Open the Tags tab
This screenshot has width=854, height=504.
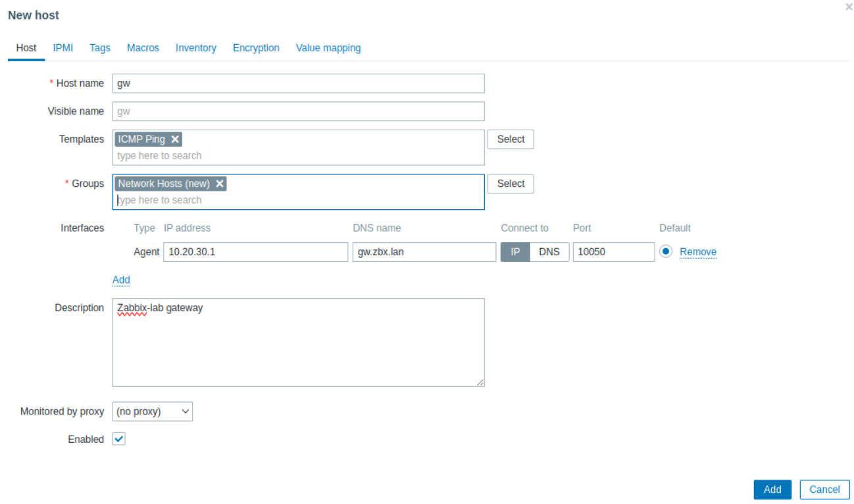click(100, 48)
